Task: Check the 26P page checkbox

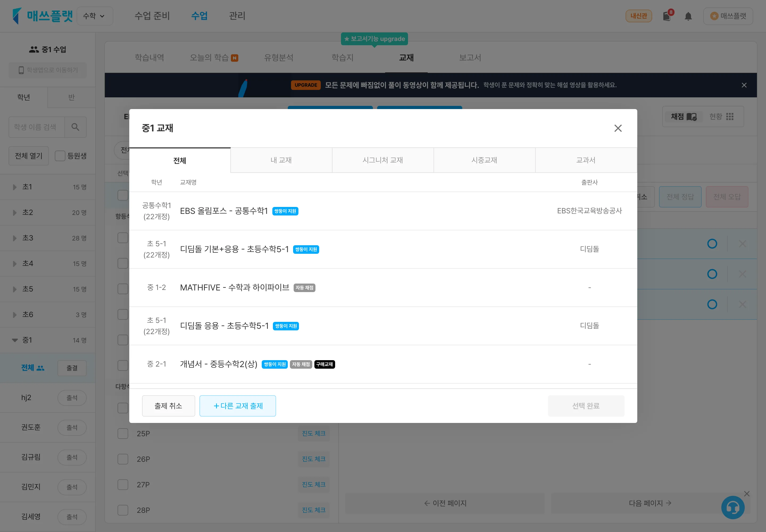Action: coord(123,459)
